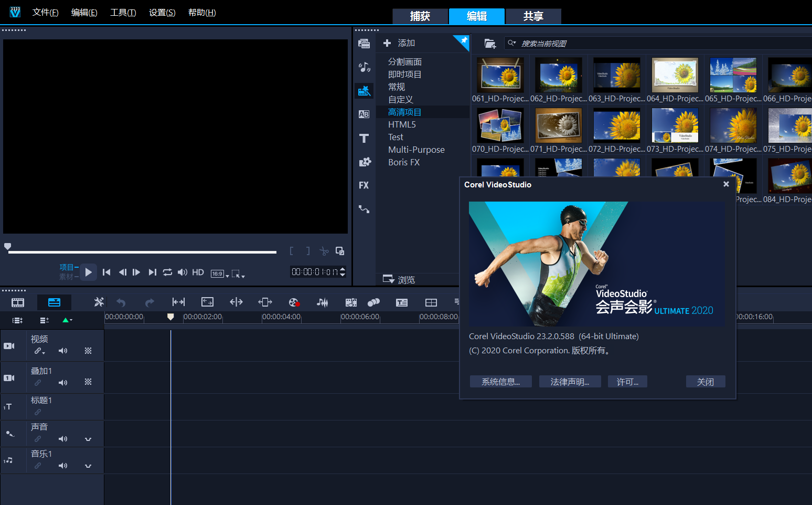The image size is (812, 505).
Task: Toggle transparency on the 视频 track
Action: coord(88,351)
